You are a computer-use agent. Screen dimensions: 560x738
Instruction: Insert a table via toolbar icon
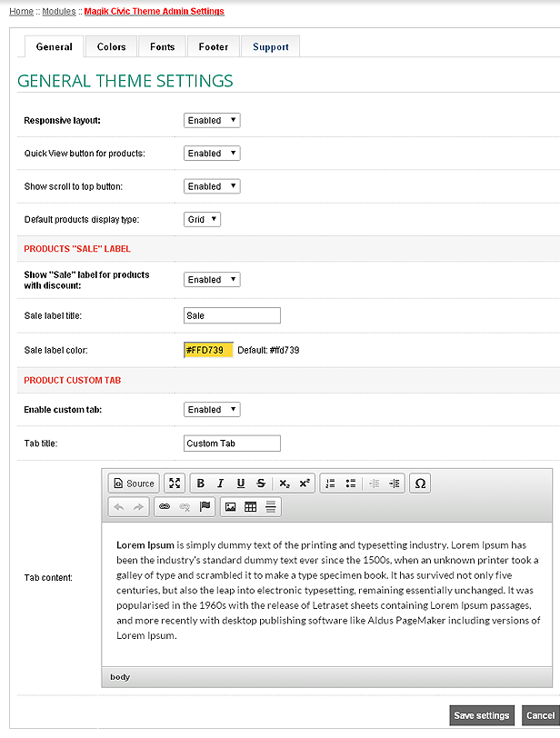[250, 507]
